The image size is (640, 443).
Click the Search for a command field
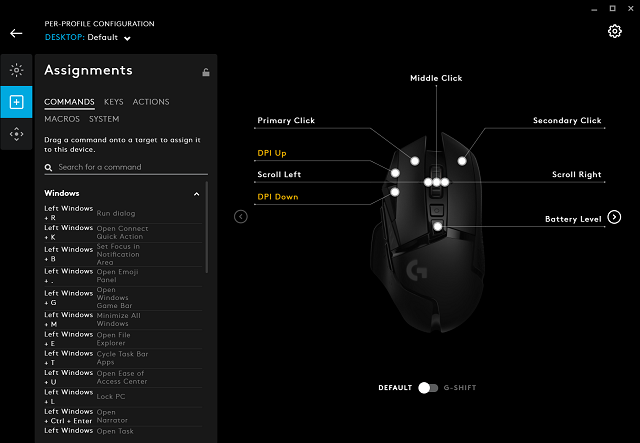[x=125, y=167]
